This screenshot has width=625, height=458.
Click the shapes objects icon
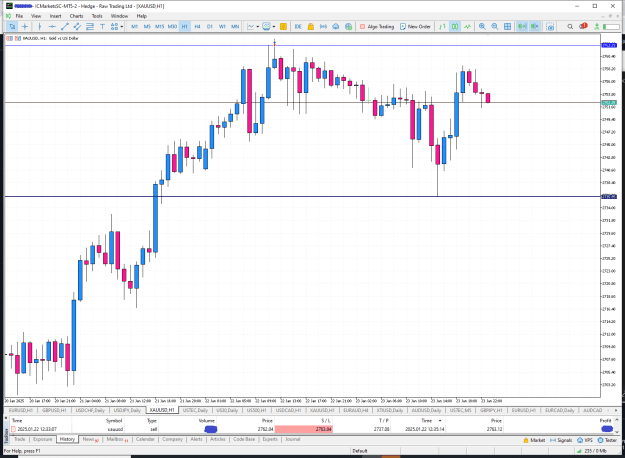(x=114, y=27)
